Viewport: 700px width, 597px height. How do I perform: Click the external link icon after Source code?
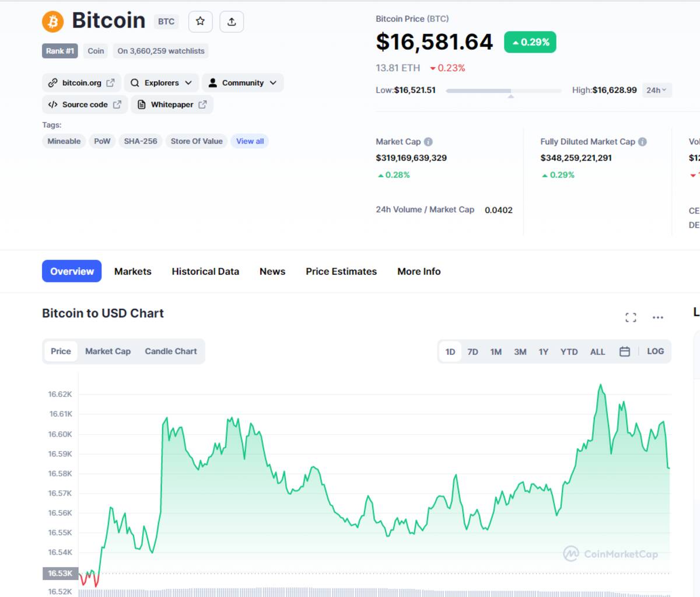[117, 104]
